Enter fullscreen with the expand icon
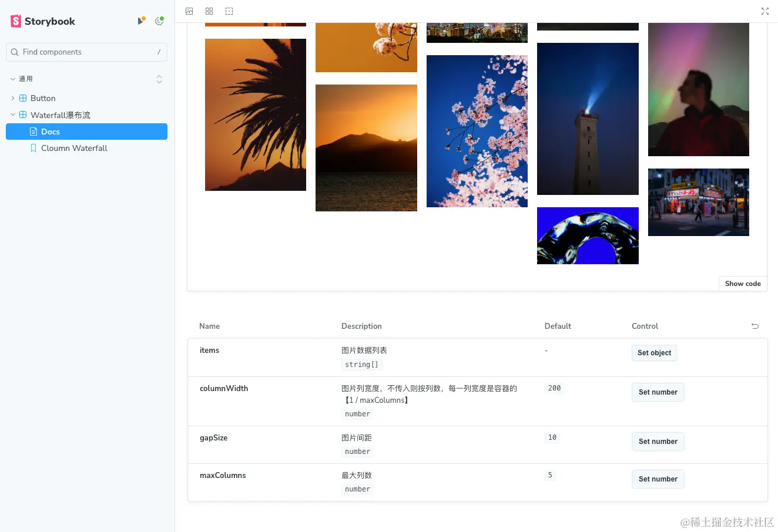778x532 pixels. point(765,11)
